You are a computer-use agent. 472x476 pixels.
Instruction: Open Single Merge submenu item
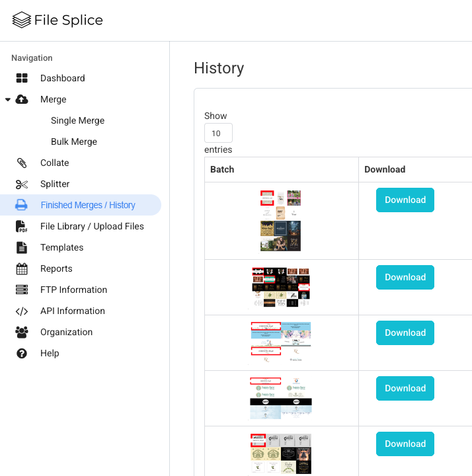coord(77,120)
